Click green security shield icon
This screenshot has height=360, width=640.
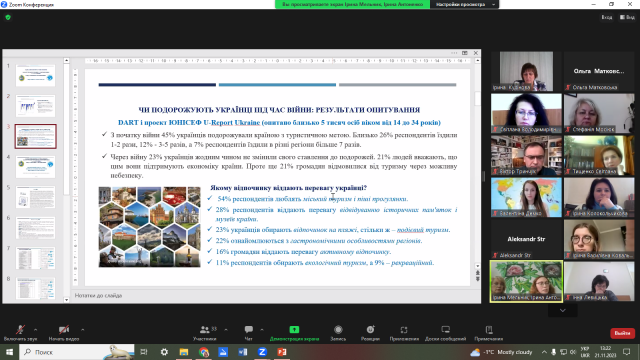point(8,17)
